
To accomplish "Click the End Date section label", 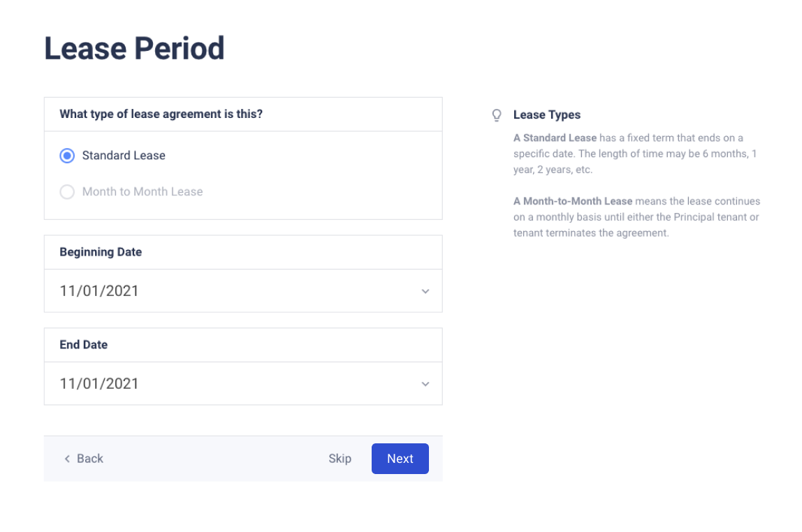I will 83,344.
